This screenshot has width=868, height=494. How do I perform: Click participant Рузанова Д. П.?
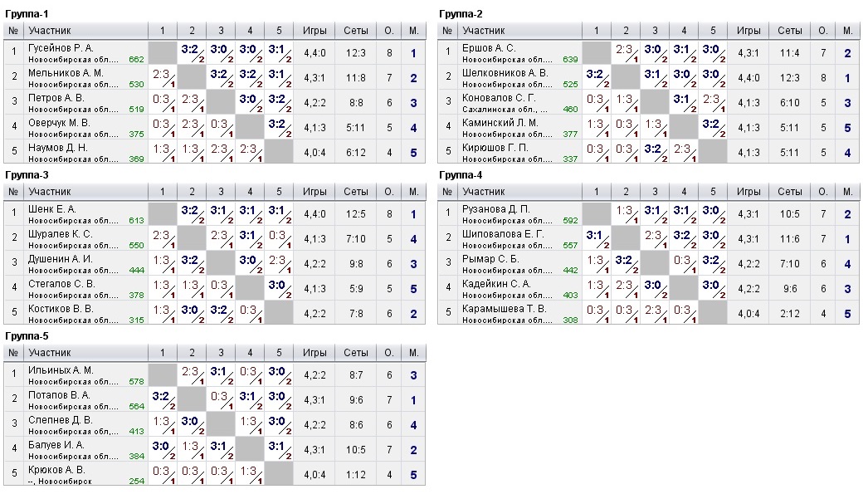495,209
